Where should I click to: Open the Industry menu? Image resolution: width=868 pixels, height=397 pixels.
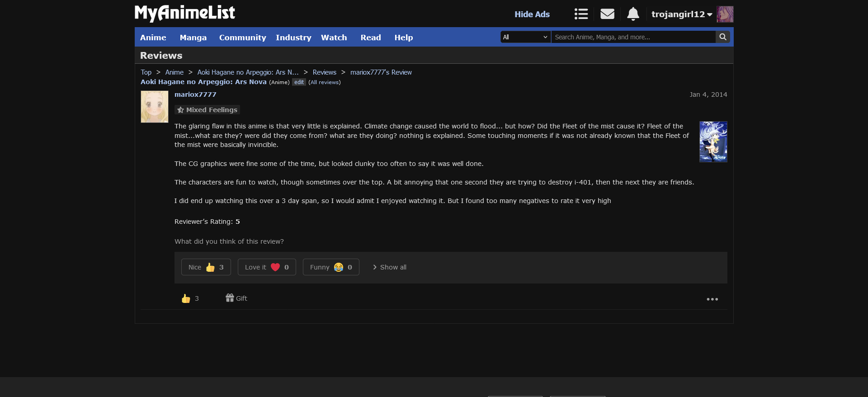point(293,38)
